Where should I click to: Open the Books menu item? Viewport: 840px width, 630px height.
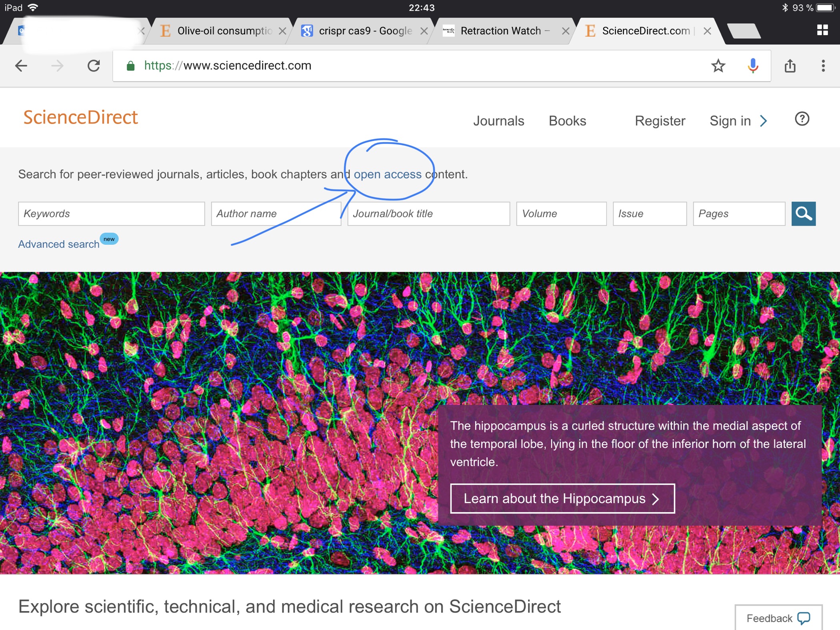[x=567, y=121]
